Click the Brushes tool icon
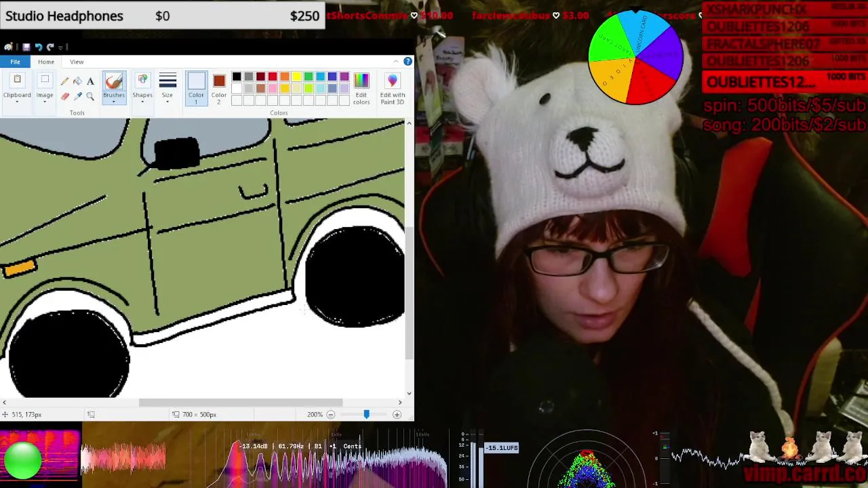Viewport: 868px width, 488px height. [114, 81]
